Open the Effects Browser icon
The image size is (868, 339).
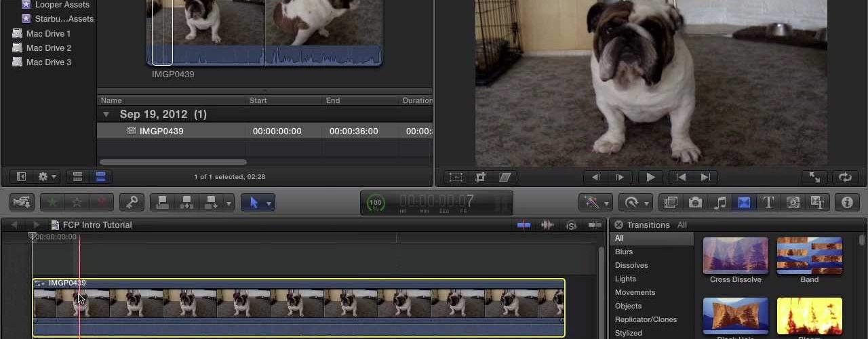click(671, 202)
